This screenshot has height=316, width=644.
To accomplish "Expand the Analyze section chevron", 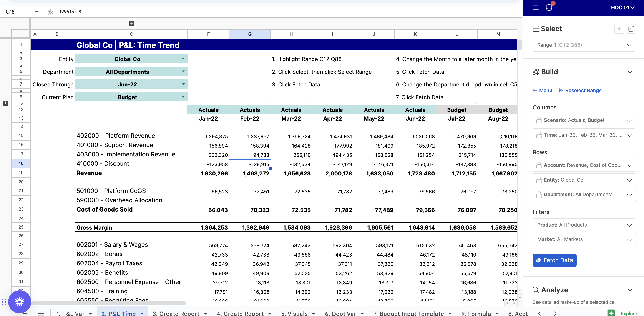I will coord(630,290).
